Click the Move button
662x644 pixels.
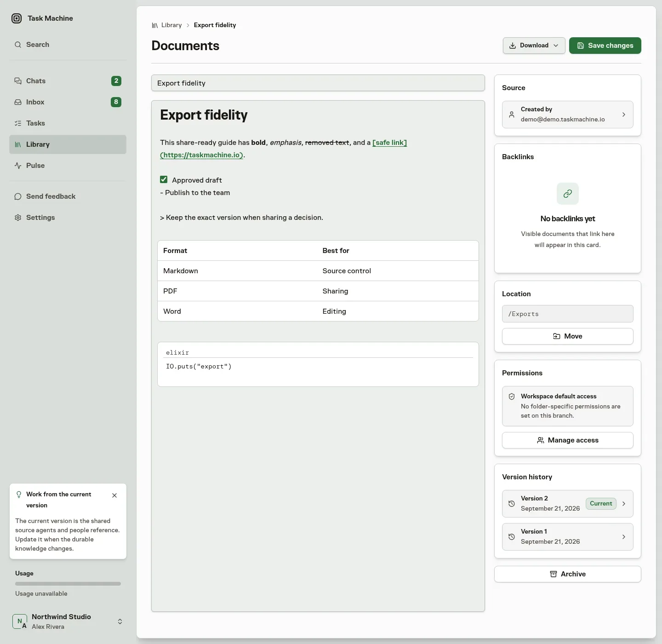(x=568, y=336)
